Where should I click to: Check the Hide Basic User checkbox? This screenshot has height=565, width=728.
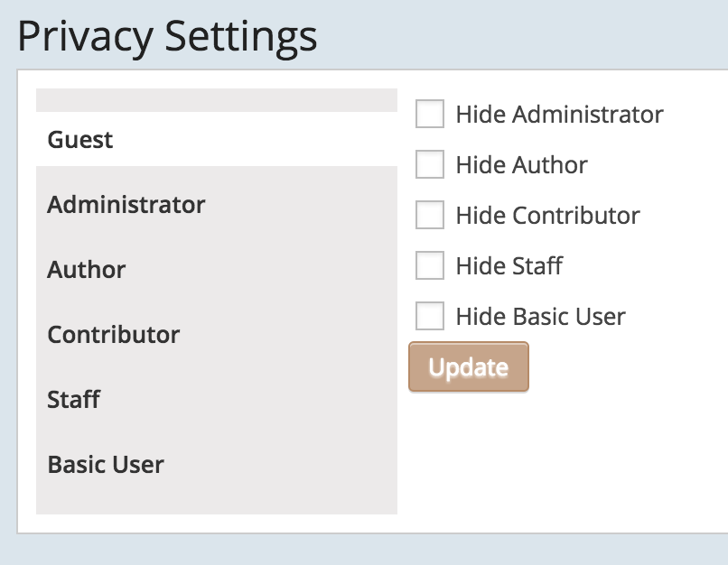pos(430,317)
